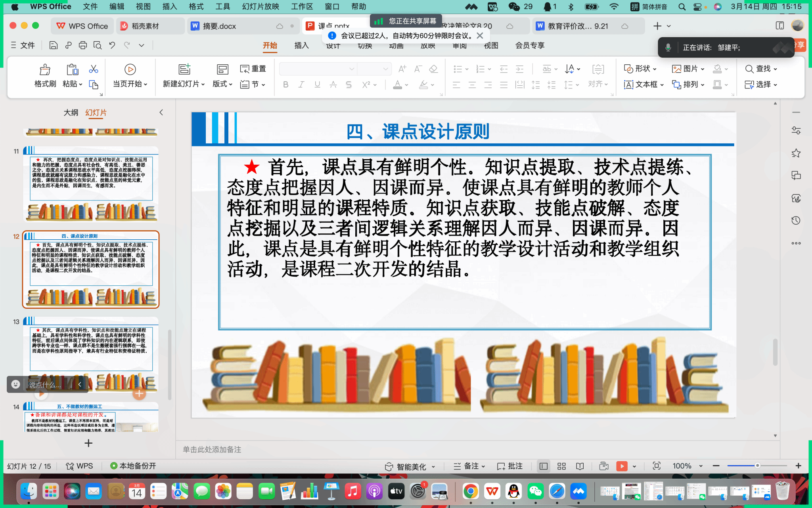The image size is (812, 508).
Task: Collapse the slide thumbnail panel
Action: tap(161, 112)
